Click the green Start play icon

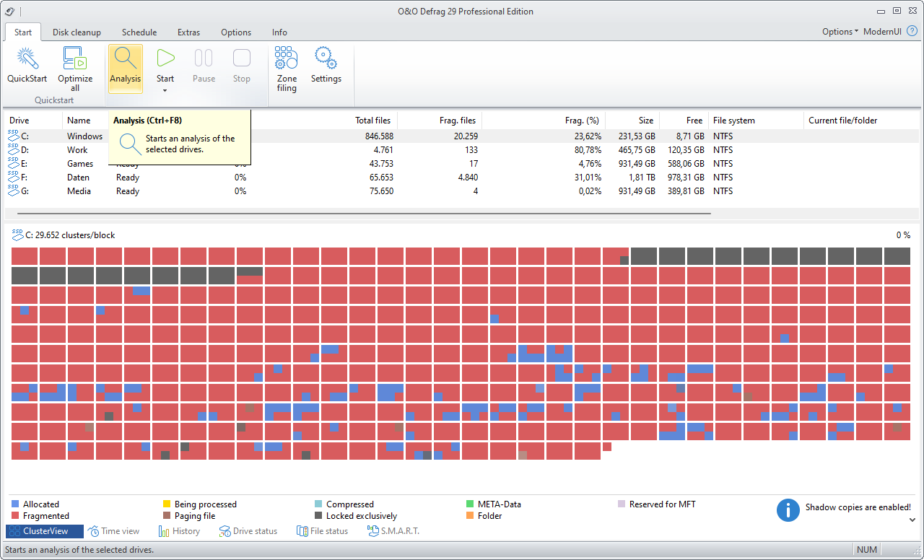pyautogui.click(x=165, y=58)
